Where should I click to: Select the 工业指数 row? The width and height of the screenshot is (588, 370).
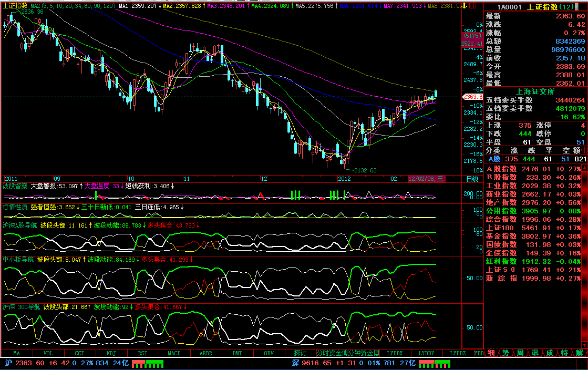[533, 186]
